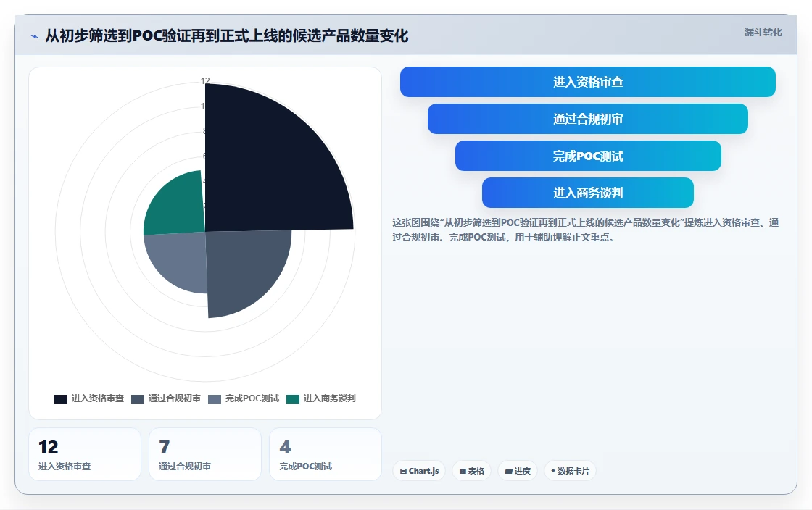
Task: Select the 完成POC测试 funnel bar
Action: click(588, 156)
